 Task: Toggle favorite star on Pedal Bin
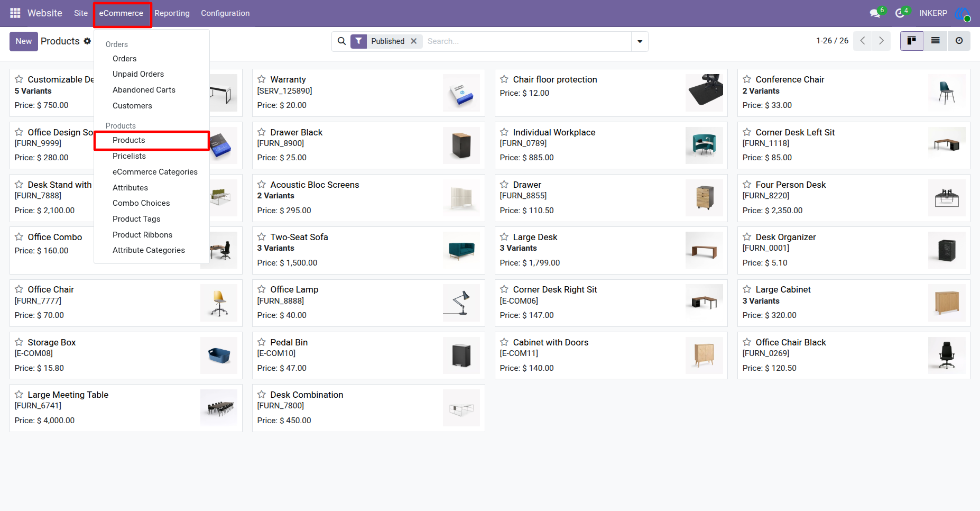[262, 342]
